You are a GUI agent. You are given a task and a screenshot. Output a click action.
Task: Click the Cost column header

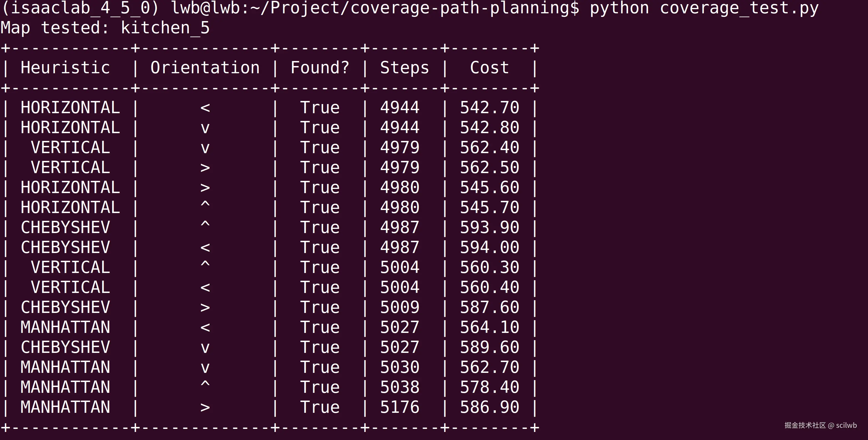click(489, 68)
